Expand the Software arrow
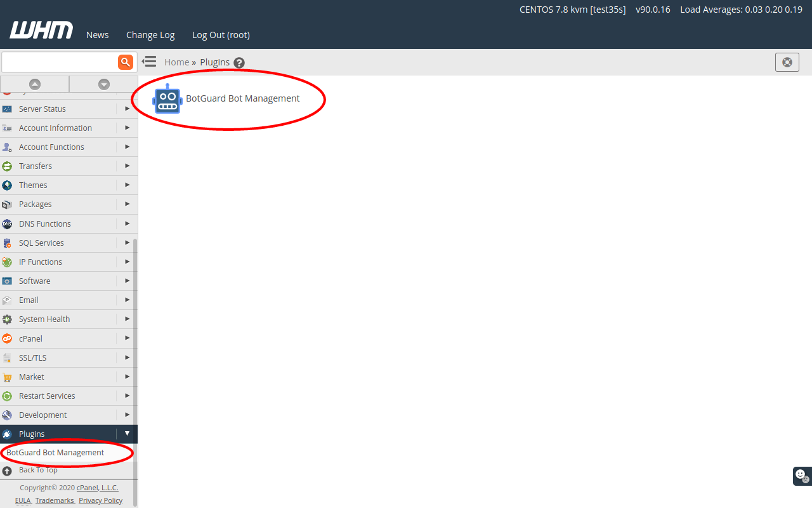812x508 pixels. [x=127, y=281]
